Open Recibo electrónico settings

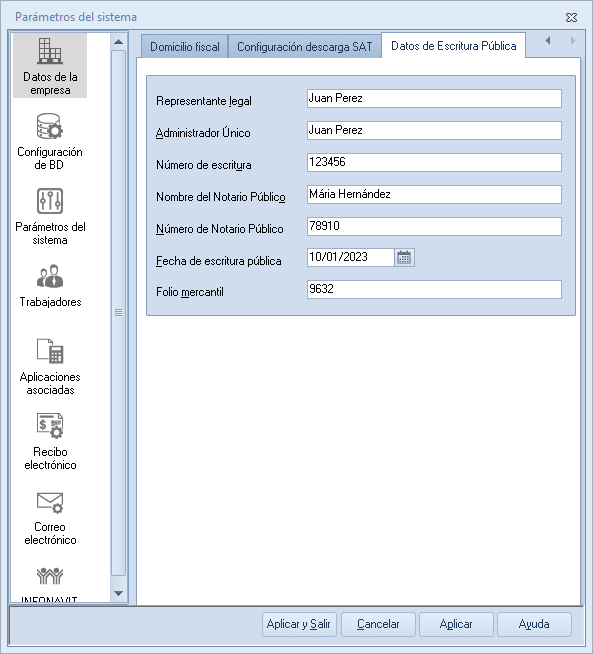tap(50, 441)
